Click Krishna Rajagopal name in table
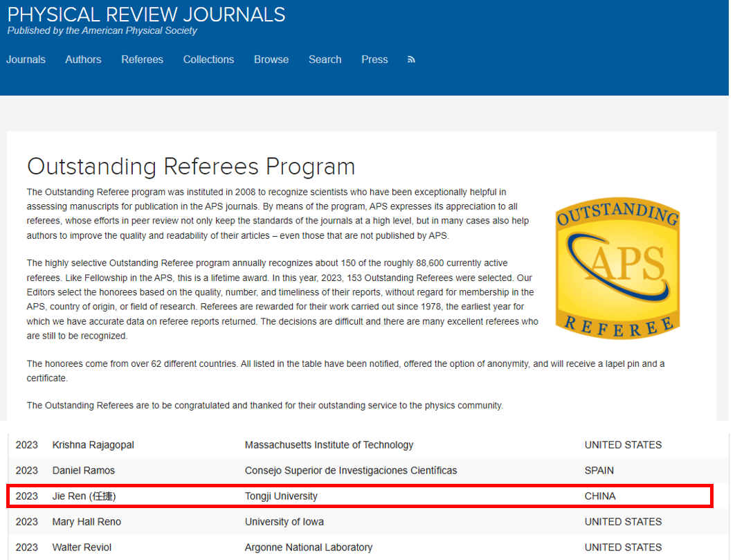The image size is (744, 560). (x=93, y=445)
